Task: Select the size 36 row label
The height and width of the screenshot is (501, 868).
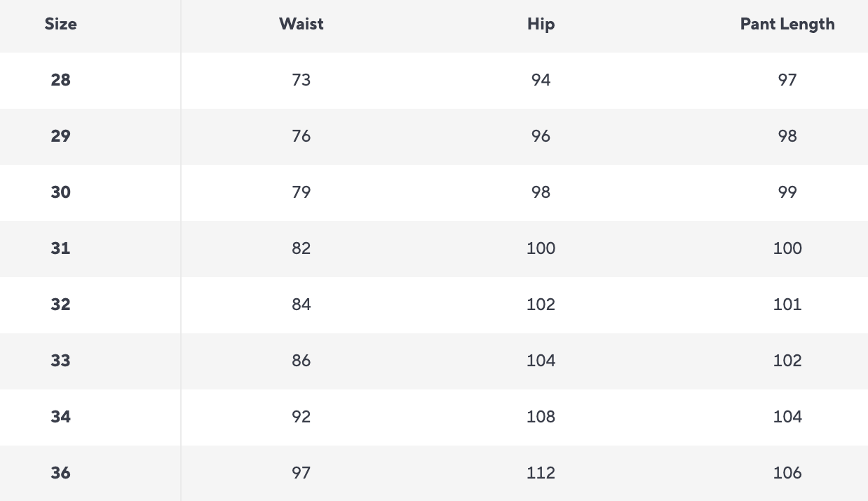Action: [60, 473]
